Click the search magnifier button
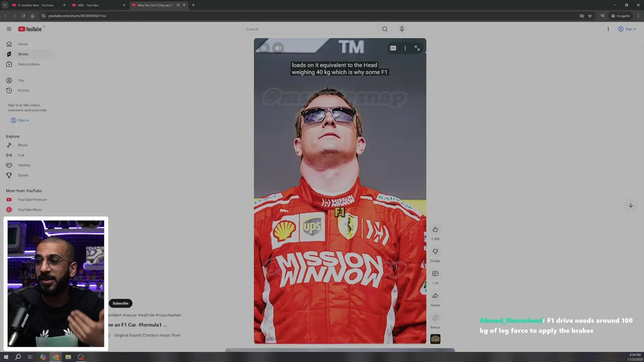Viewport: 644px width, 362px height. [x=385, y=29]
